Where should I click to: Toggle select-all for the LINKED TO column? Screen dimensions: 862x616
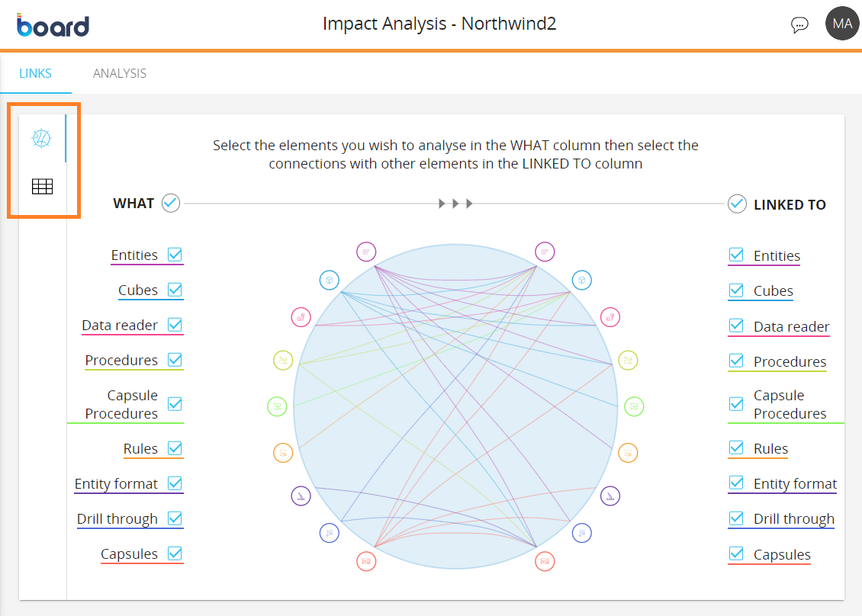737,204
